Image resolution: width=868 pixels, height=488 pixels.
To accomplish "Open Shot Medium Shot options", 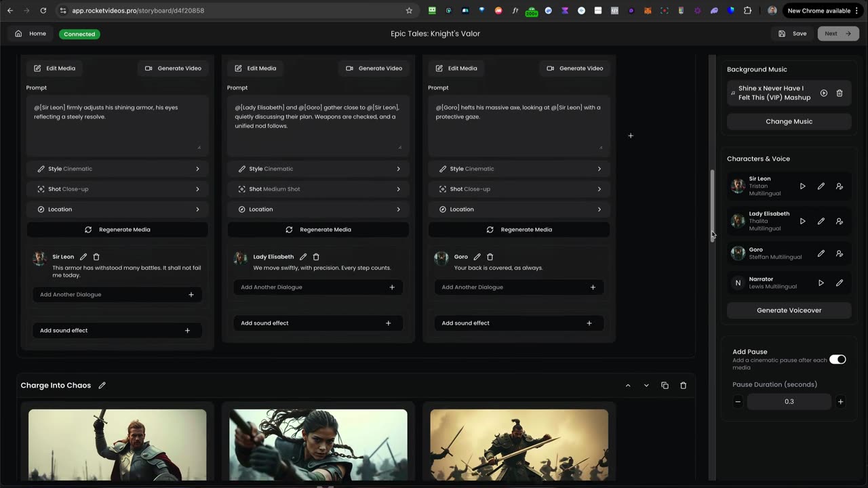I will [318, 189].
